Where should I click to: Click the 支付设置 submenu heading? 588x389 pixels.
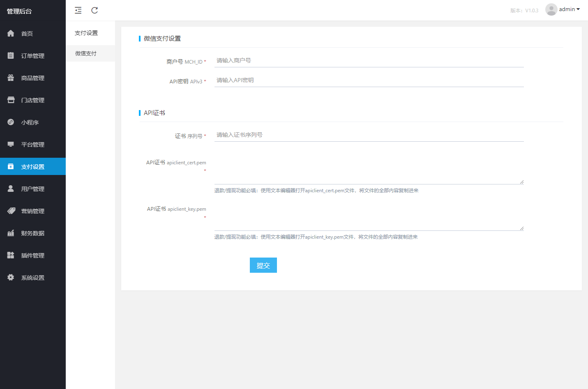[x=86, y=33]
